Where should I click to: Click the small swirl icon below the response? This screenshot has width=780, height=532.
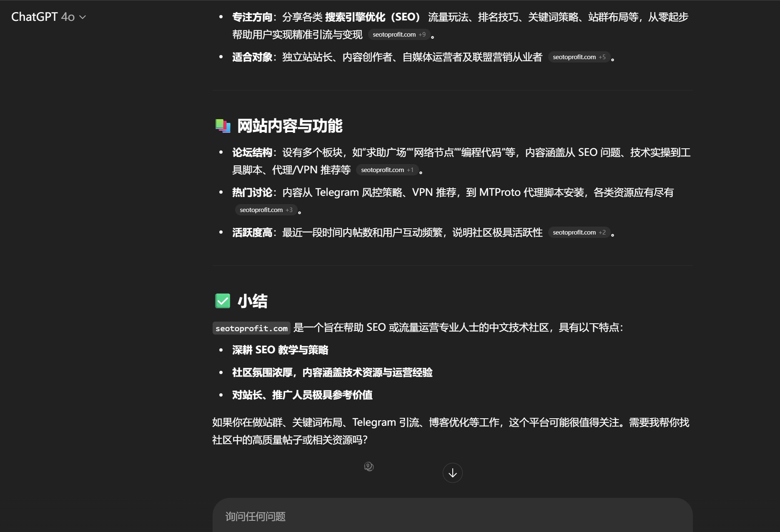pyautogui.click(x=369, y=467)
